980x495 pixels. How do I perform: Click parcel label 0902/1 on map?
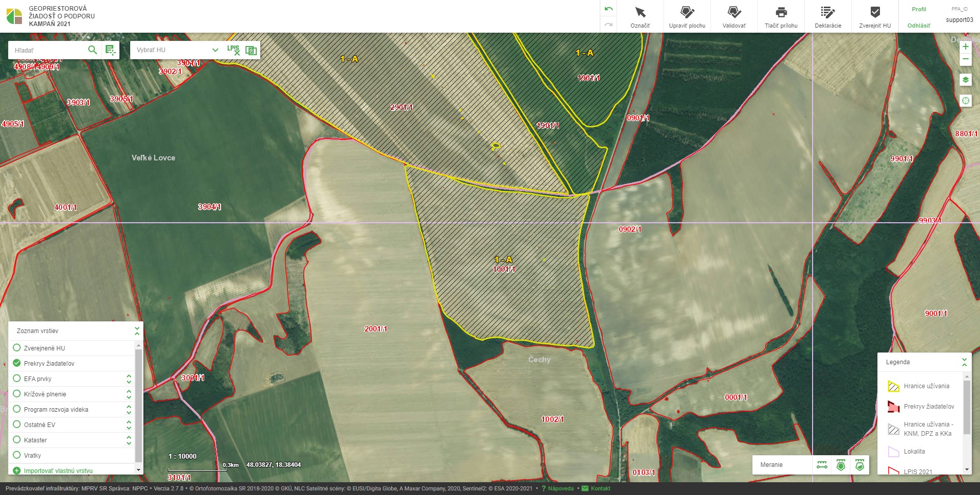(x=630, y=229)
